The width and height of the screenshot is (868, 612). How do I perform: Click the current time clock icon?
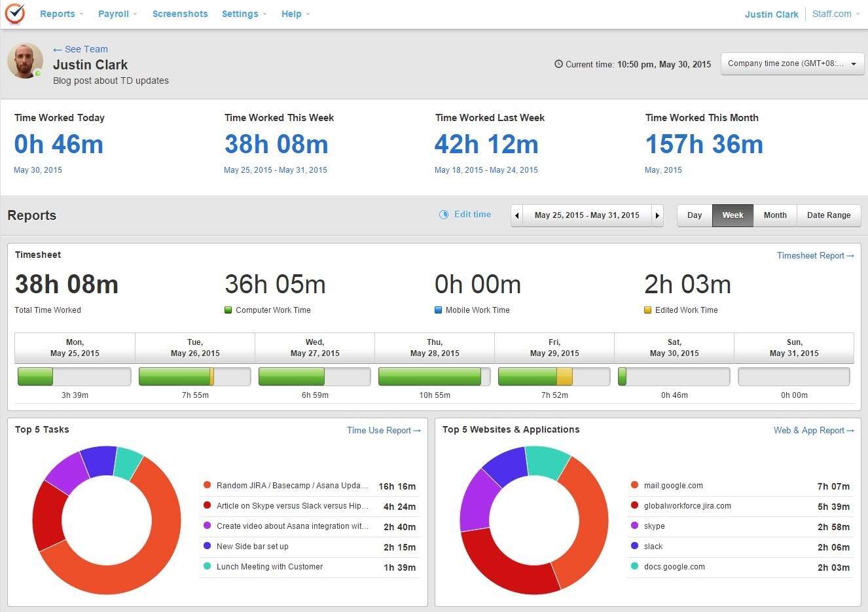pyautogui.click(x=558, y=64)
